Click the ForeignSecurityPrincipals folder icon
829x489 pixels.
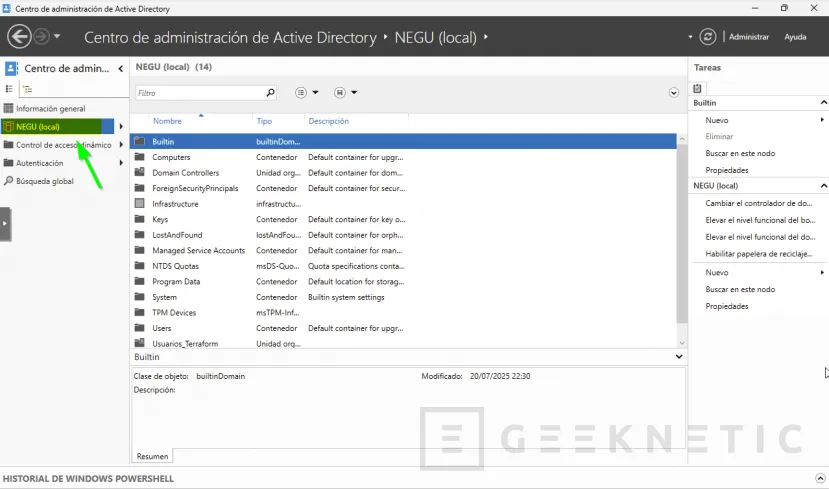click(x=140, y=188)
